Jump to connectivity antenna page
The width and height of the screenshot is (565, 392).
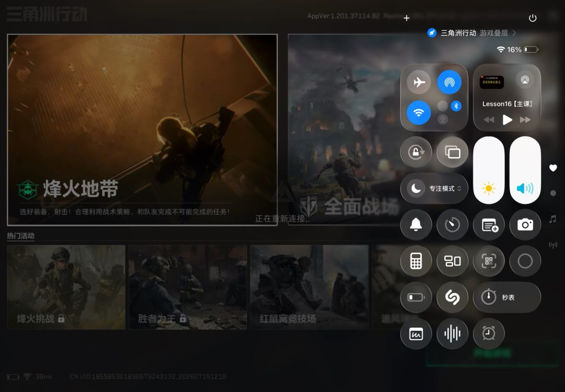(x=553, y=245)
